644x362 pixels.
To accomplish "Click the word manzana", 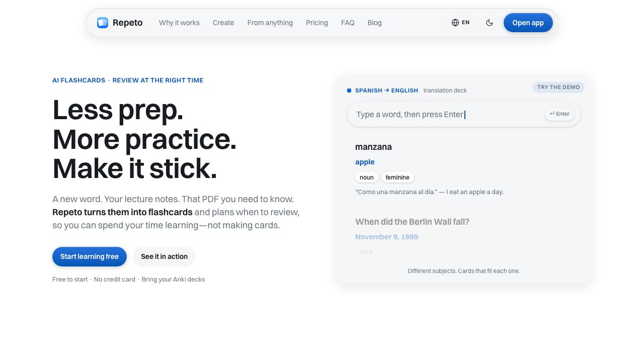I will [x=373, y=147].
